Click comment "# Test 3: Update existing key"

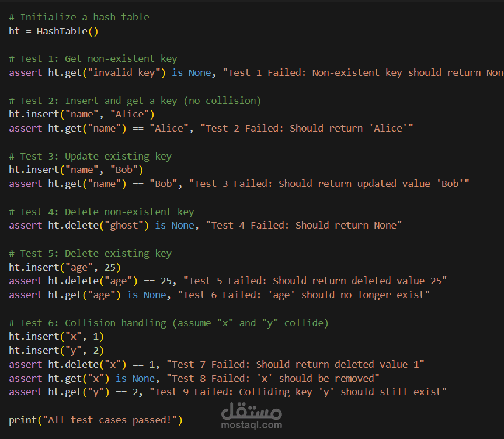(x=91, y=157)
